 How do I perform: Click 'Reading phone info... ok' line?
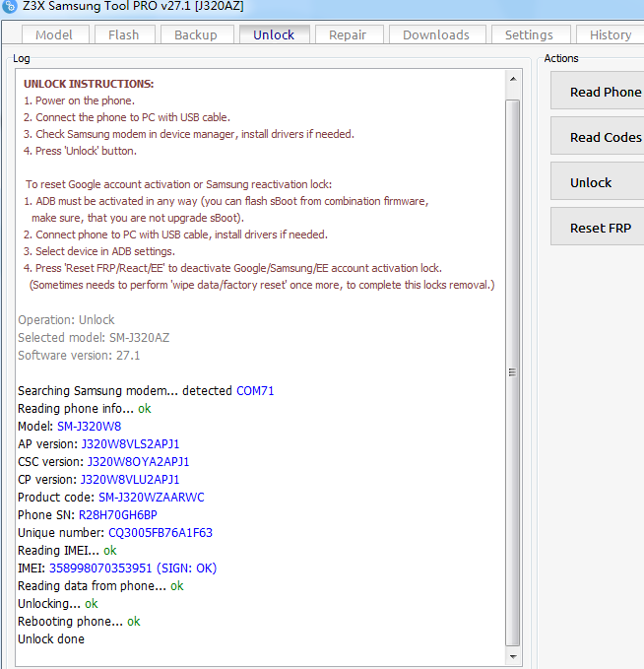point(85,409)
